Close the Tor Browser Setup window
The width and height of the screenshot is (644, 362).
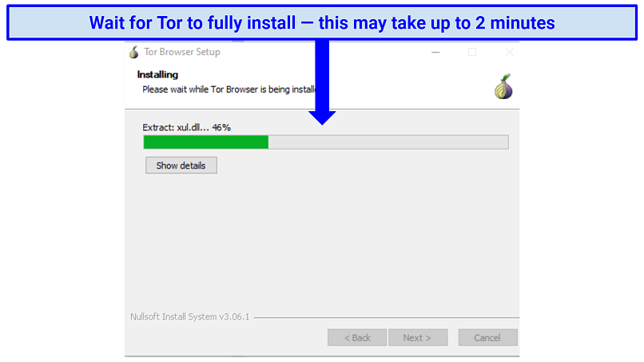[x=509, y=52]
